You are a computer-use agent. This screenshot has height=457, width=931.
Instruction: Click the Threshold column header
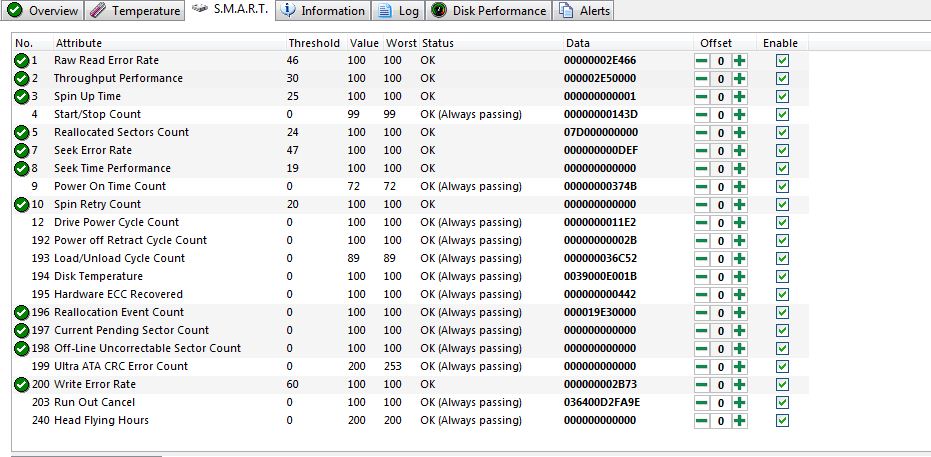[313, 43]
